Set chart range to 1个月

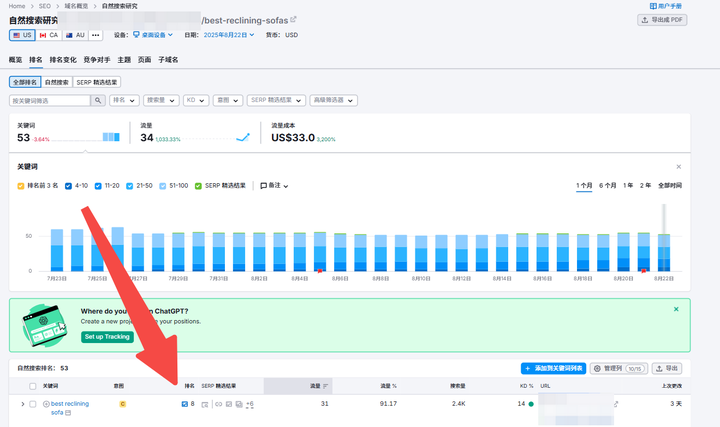pyautogui.click(x=584, y=185)
